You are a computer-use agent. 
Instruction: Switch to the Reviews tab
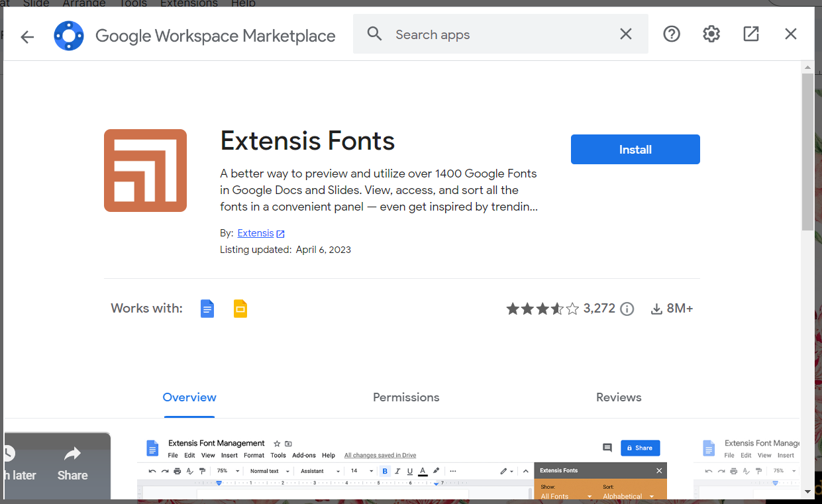click(618, 397)
